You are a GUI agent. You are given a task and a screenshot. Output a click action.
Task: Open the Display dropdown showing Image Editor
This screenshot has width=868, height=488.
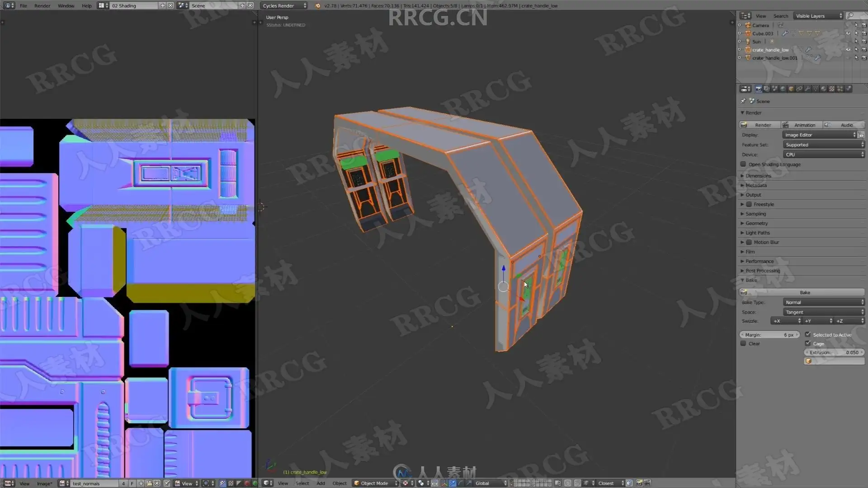pos(820,135)
